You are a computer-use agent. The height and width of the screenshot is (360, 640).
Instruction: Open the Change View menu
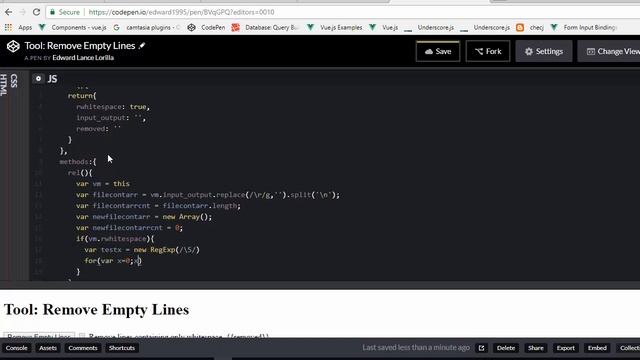point(609,51)
